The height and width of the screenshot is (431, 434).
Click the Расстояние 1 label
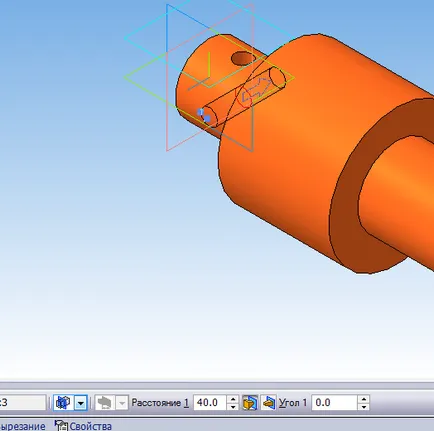[160, 403]
